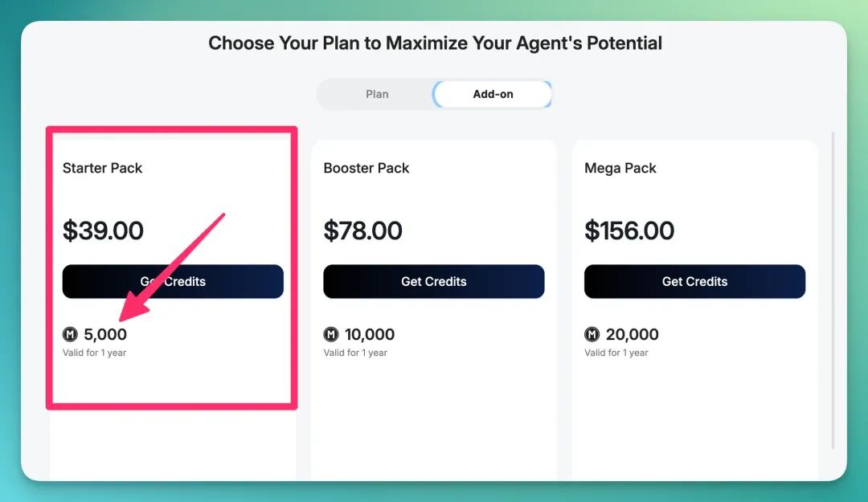Click the credit coin icon beside 5,000

coord(70,334)
